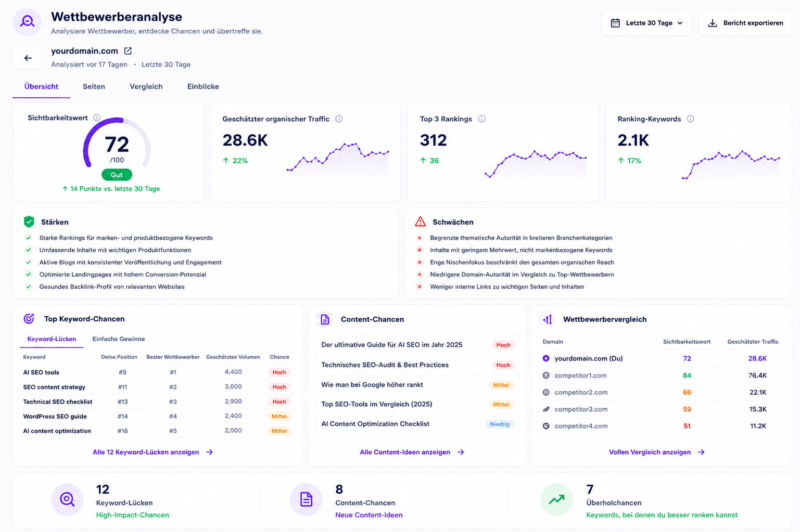Open Der ultimative Guide für AI SEO item
The width and height of the screenshot is (800, 532).
coord(417,345)
